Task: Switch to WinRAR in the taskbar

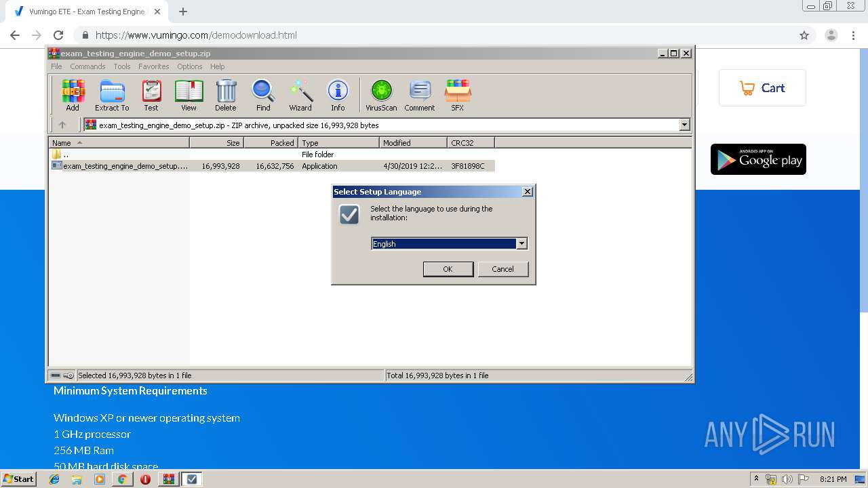Action: pyautogui.click(x=169, y=479)
